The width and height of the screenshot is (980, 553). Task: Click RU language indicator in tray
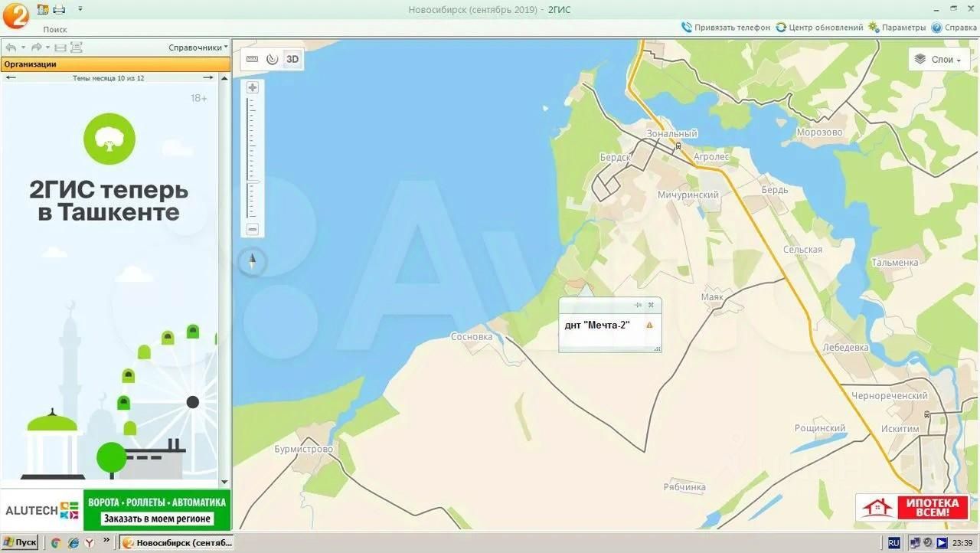[x=893, y=542]
